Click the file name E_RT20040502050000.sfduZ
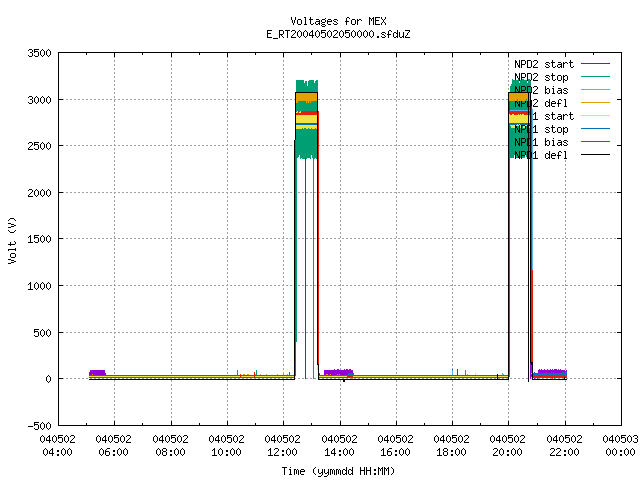The height and width of the screenshot is (480, 640). click(338, 34)
